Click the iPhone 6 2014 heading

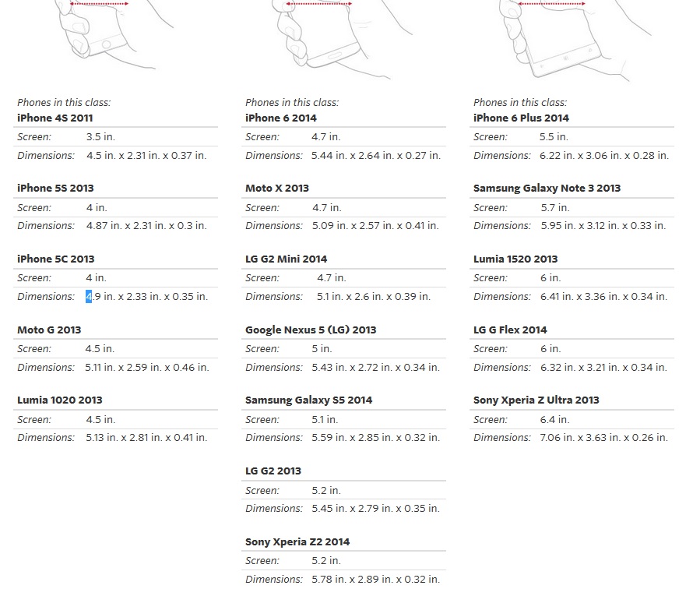[280, 118]
